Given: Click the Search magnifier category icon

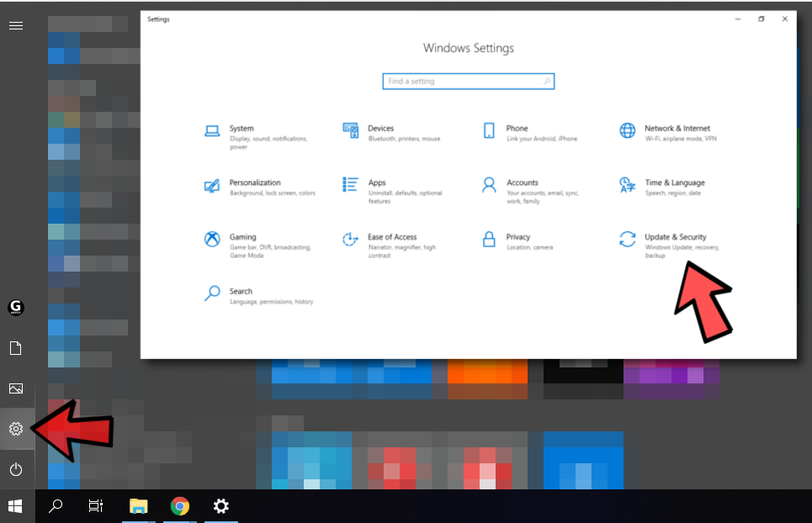Looking at the screenshot, I should [212, 293].
